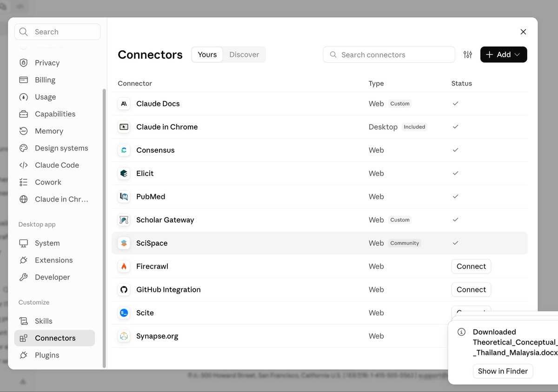
Task: Open the Developer settings page
Action: [54, 277]
